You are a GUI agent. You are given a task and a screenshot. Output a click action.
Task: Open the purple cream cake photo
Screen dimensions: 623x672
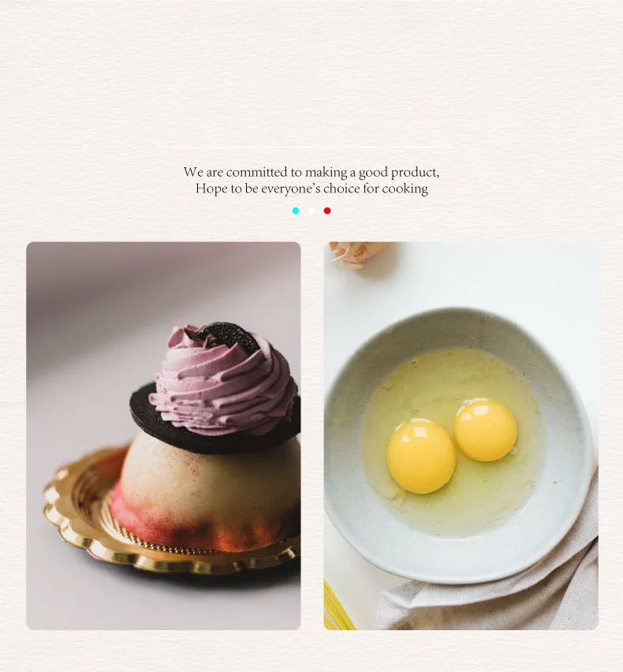click(163, 436)
